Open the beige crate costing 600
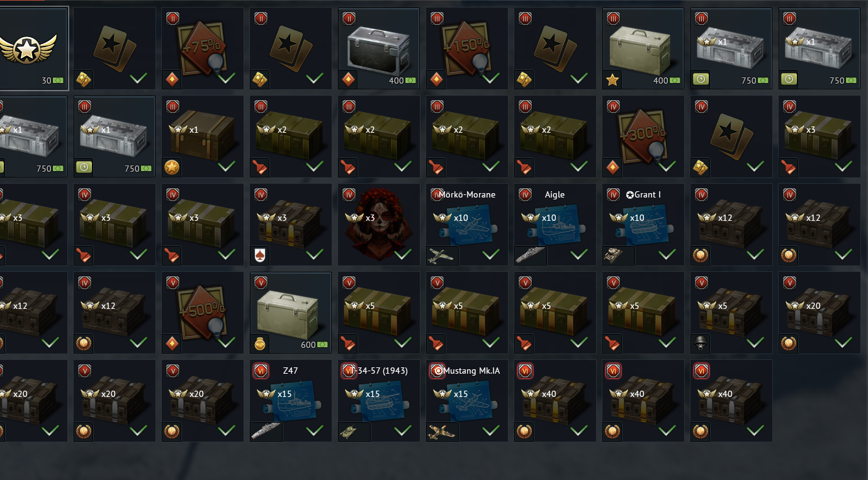Viewport: 868px width, 480px height. (291, 313)
